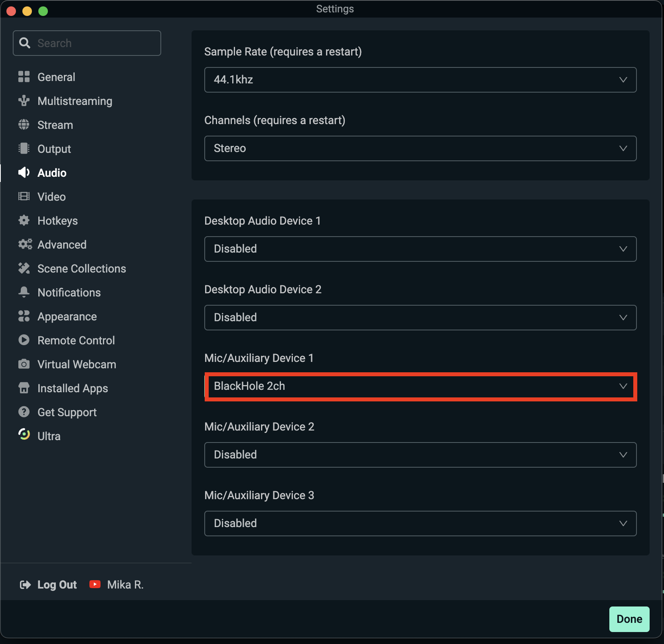The height and width of the screenshot is (644, 664).
Task: Select the Audio speaker icon
Action: click(24, 172)
